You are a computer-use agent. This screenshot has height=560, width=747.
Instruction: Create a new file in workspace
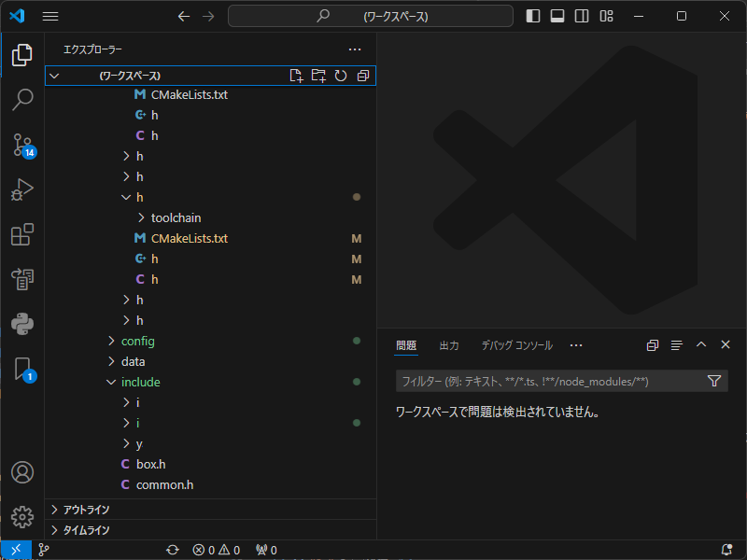[296, 76]
